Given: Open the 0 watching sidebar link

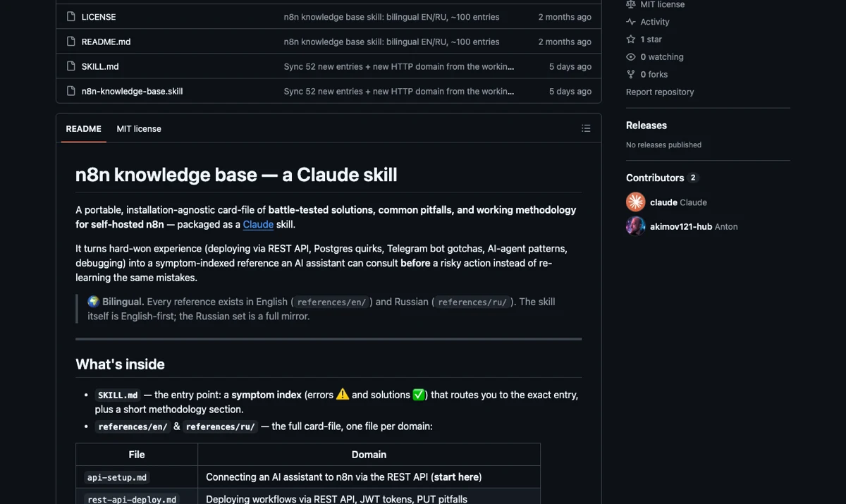Looking at the screenshot, I should pos(662,57).
